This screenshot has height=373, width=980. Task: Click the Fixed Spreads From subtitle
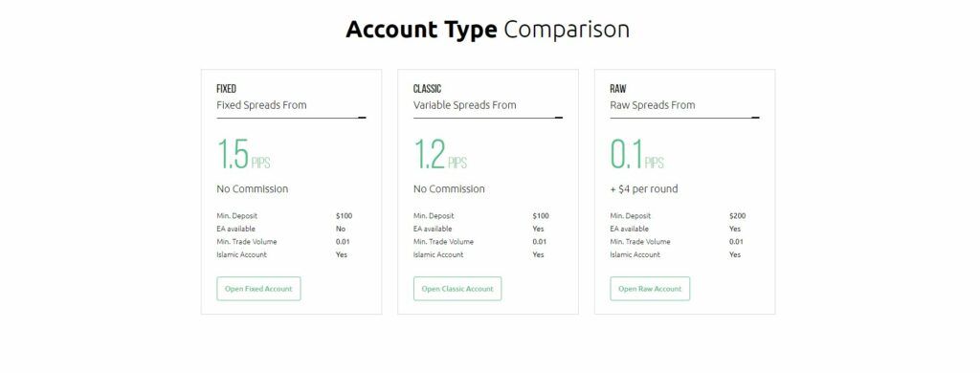(262, 105)
